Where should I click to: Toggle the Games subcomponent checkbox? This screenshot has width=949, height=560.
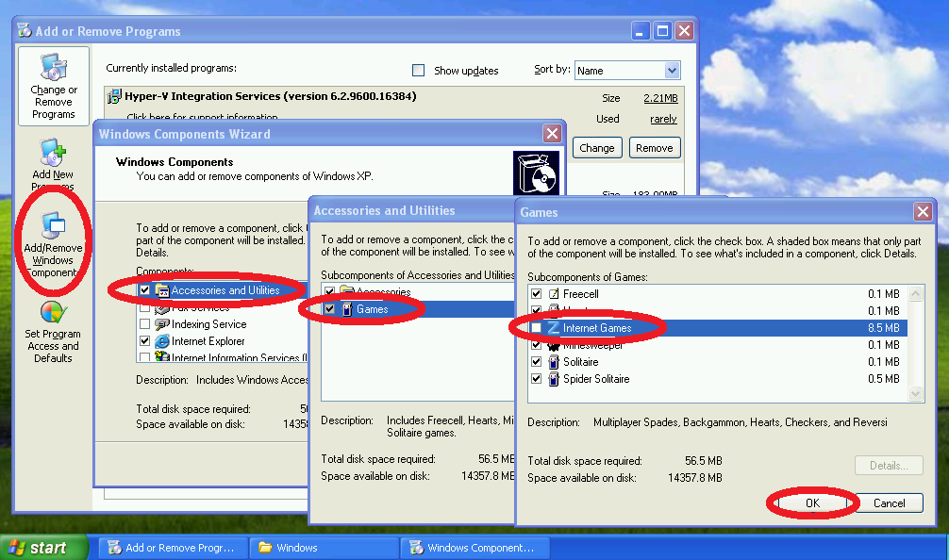click(x=329, y=309)
